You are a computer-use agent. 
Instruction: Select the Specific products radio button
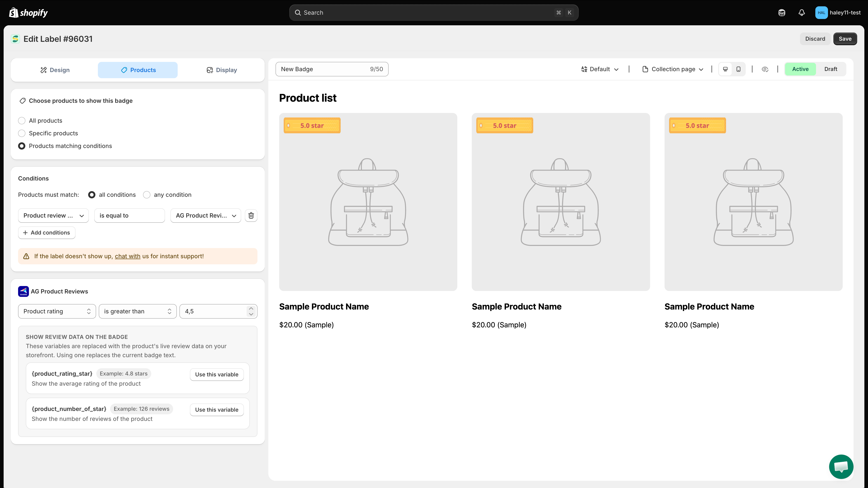pos(21,133)
